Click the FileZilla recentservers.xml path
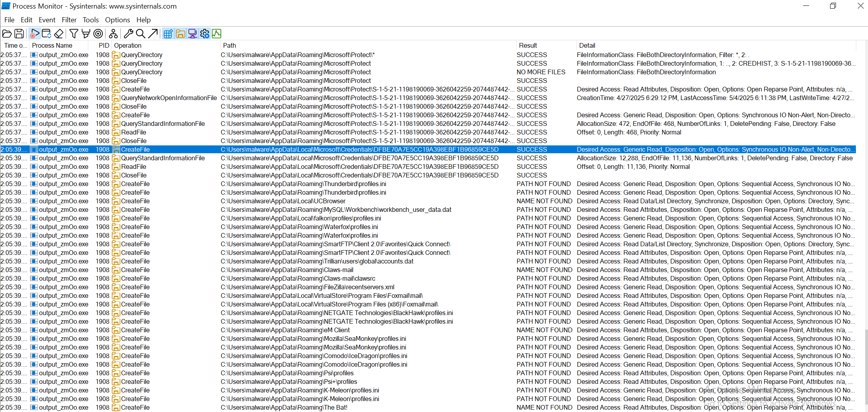 click(308, 287)
